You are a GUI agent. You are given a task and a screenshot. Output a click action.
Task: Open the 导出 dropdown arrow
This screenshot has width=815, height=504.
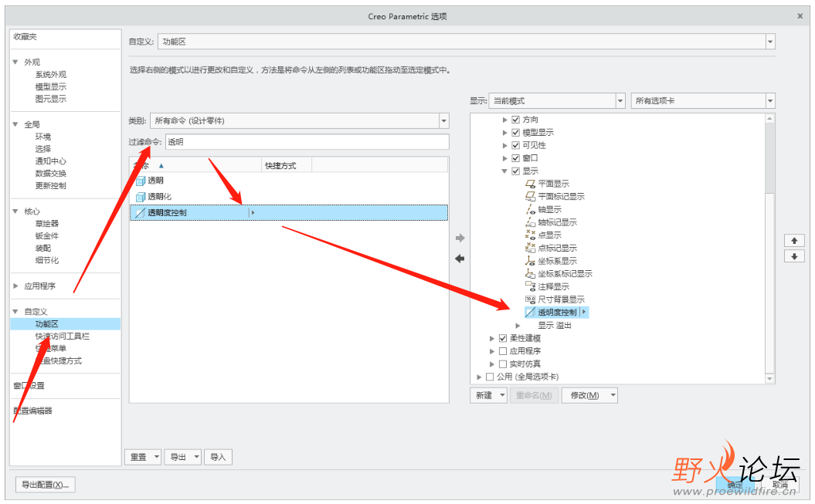point(196,457)
